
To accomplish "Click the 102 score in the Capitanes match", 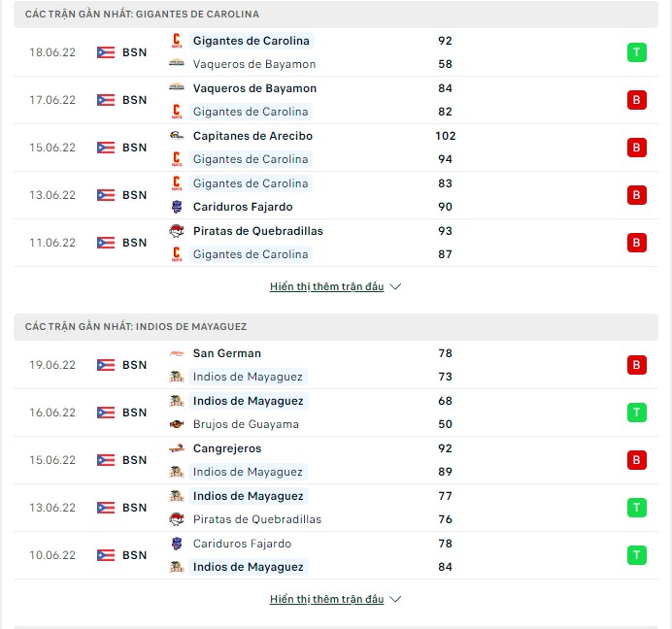I will (x=446, y=136).
